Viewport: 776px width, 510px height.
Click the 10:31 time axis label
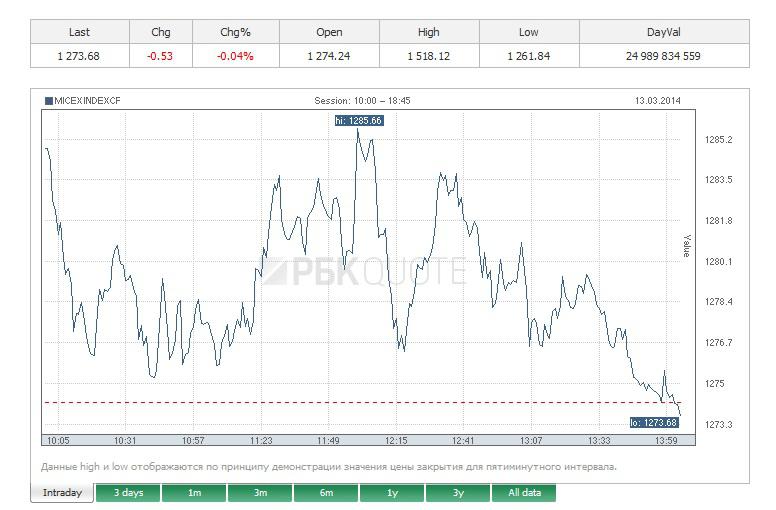(x=125, y=440)
